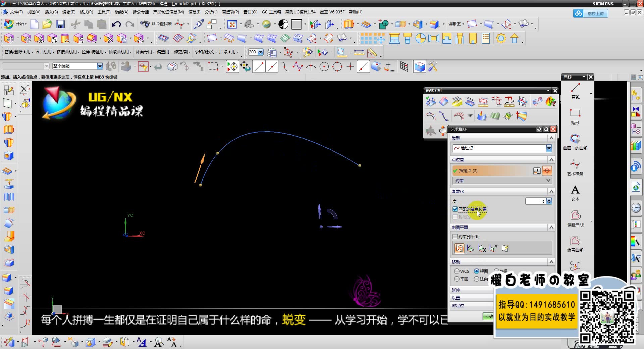Expand the 约束 section
644x349 pixels.
click(502, 181)
